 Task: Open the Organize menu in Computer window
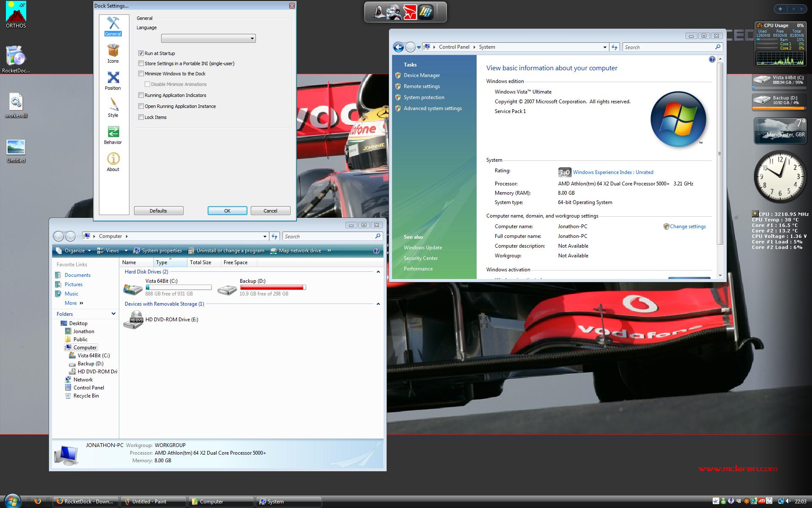tap(74, 251)
